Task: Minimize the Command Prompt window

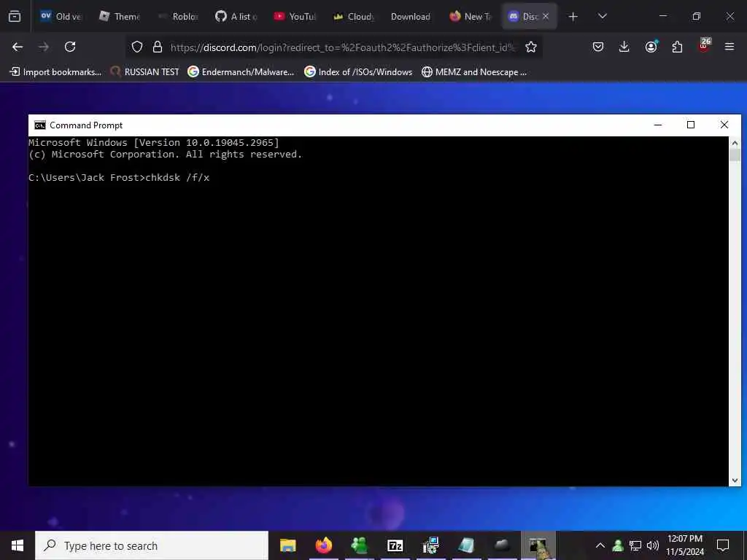Action: pyautogui.click(x=658, y=125)
